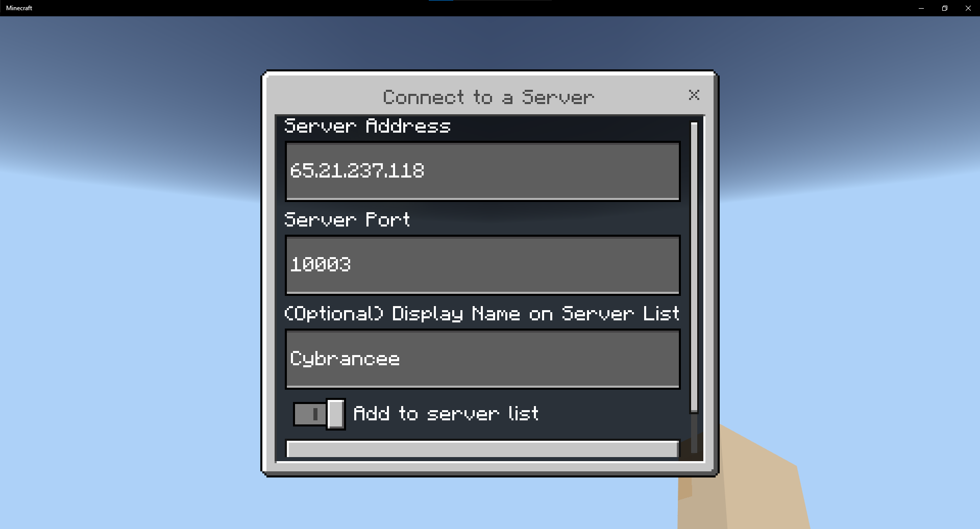This screenshot has width=980, height=529.
Task: Click the toggle slider knob
Action: 335,414
